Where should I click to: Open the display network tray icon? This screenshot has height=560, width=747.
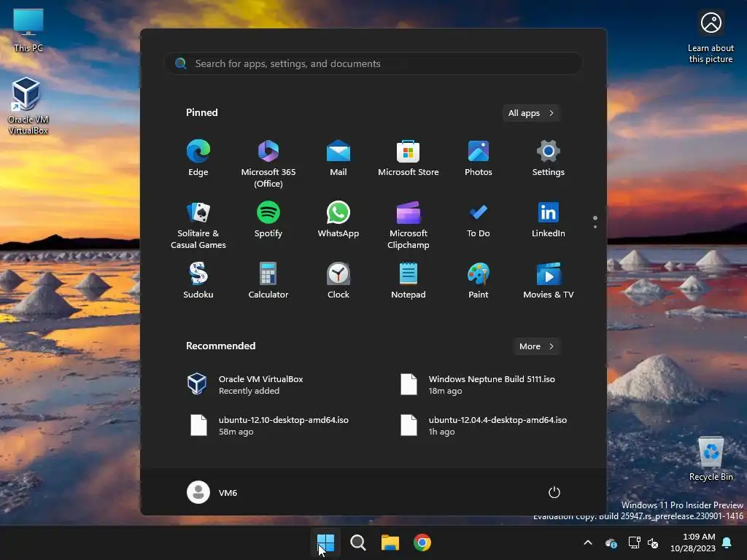point(634,542)
